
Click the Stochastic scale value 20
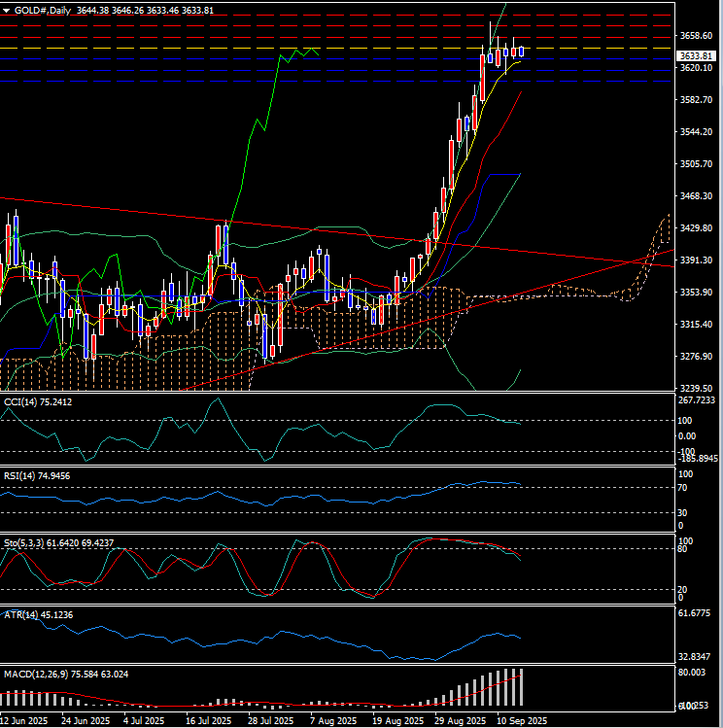[682, 590]
